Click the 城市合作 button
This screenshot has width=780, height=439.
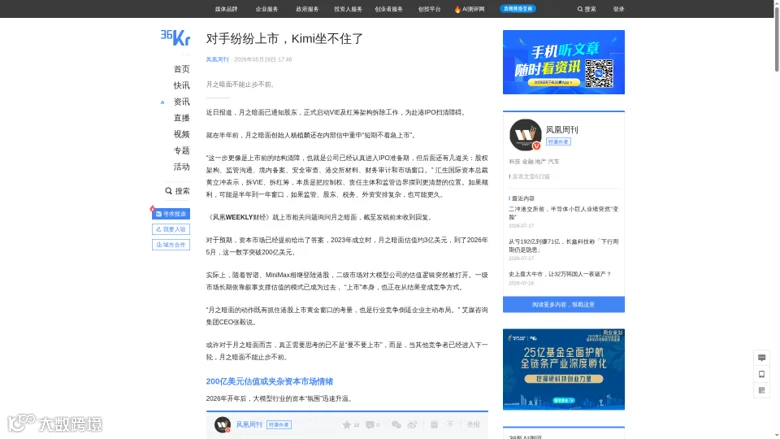[171, 245]
